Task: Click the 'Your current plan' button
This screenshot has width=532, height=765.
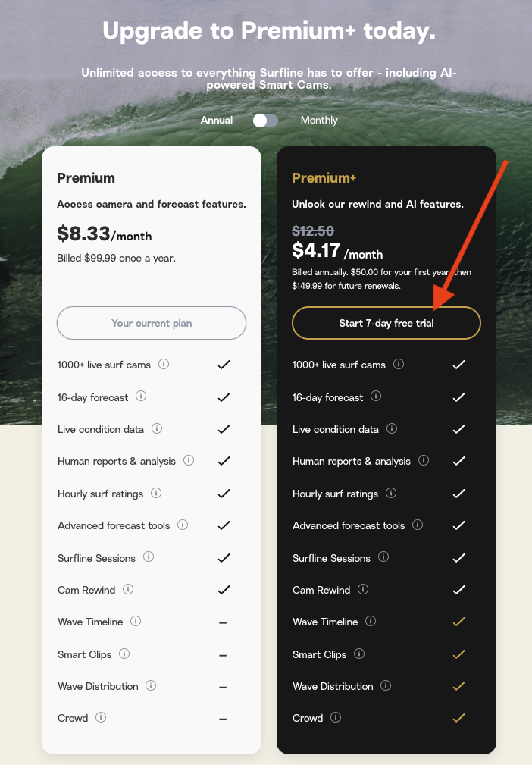Action: (151, 323)
